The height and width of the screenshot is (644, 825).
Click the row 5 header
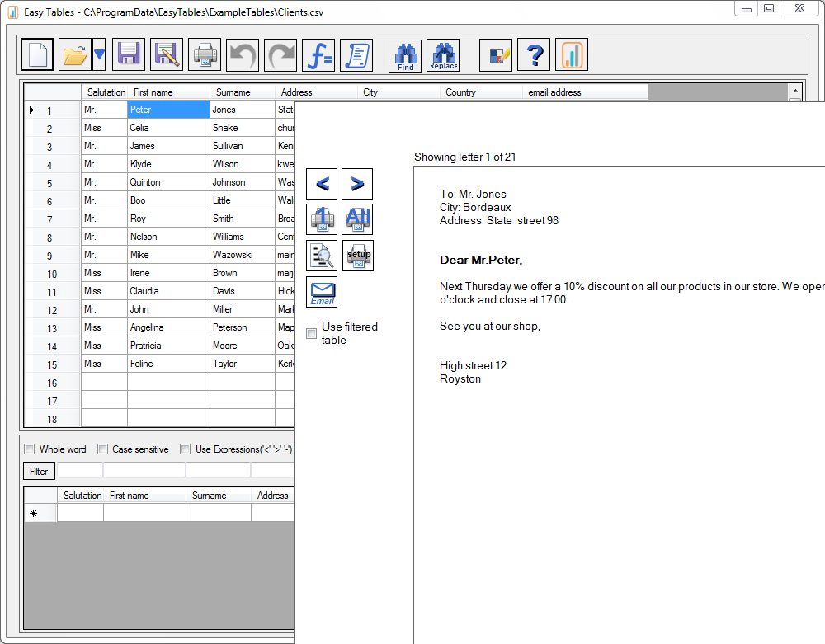click(x=51, y=183)
